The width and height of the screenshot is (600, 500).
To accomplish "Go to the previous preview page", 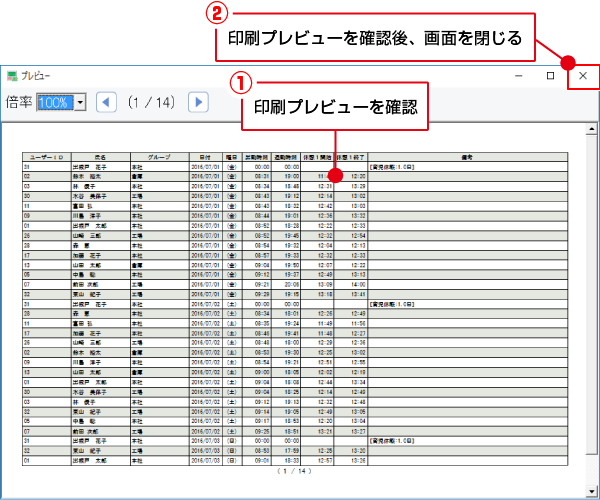I will click(106, 102).
